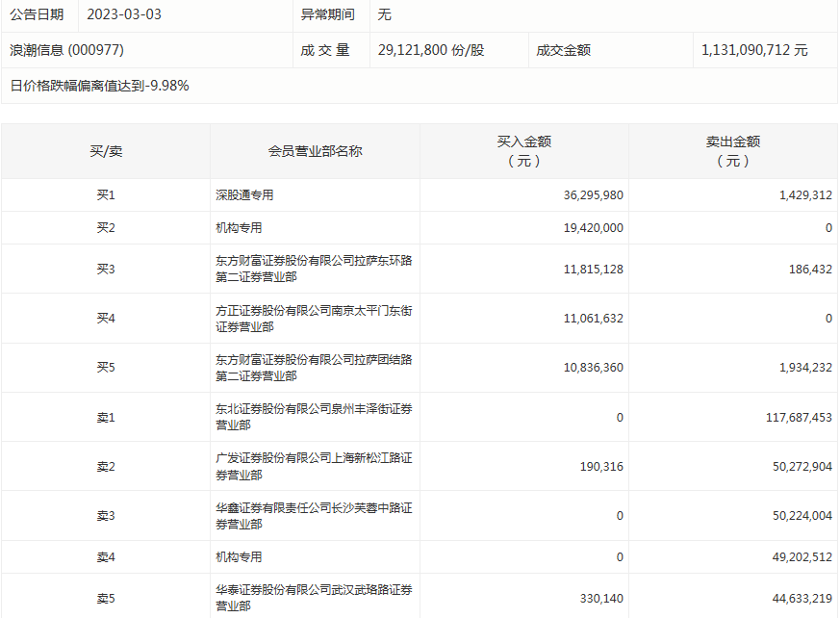Select the 卖1 row label

pos(106,418)
